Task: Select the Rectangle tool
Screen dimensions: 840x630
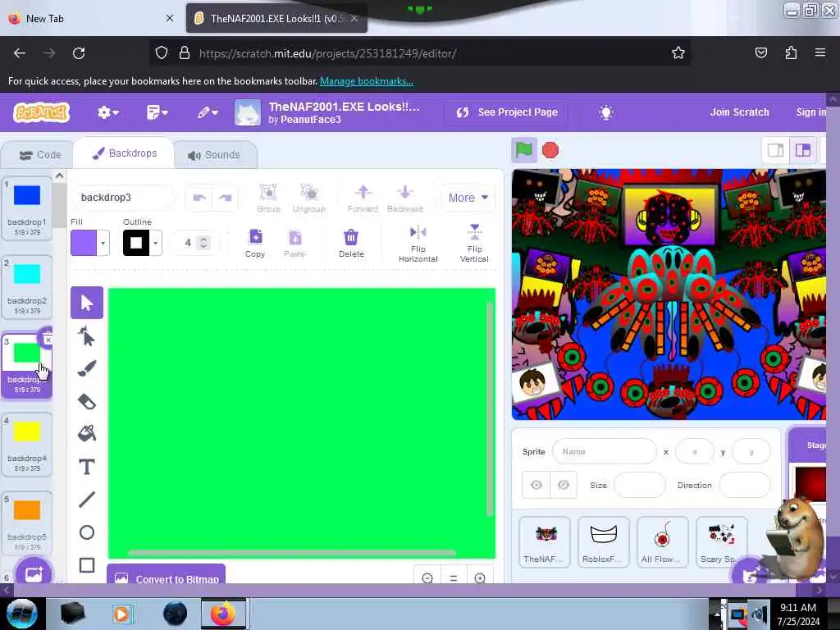Action: click(87, 565)
